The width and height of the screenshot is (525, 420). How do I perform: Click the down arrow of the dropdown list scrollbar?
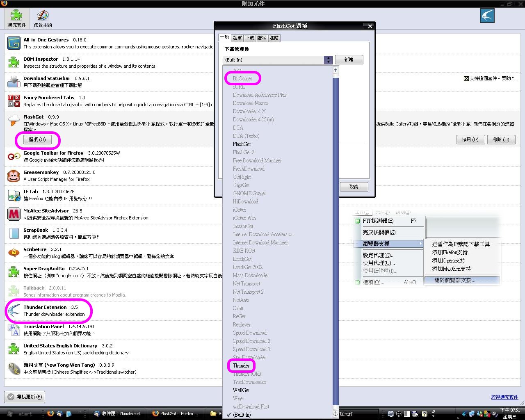[x=336, y=414]
